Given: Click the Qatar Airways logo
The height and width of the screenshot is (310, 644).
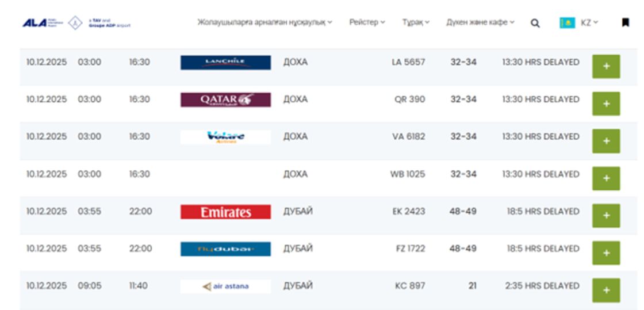Looking at the screenshot, I should point(225,99).
